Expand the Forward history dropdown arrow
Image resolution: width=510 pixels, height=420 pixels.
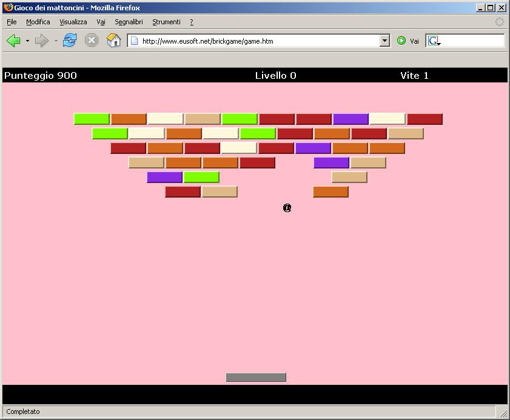[56, 41]
